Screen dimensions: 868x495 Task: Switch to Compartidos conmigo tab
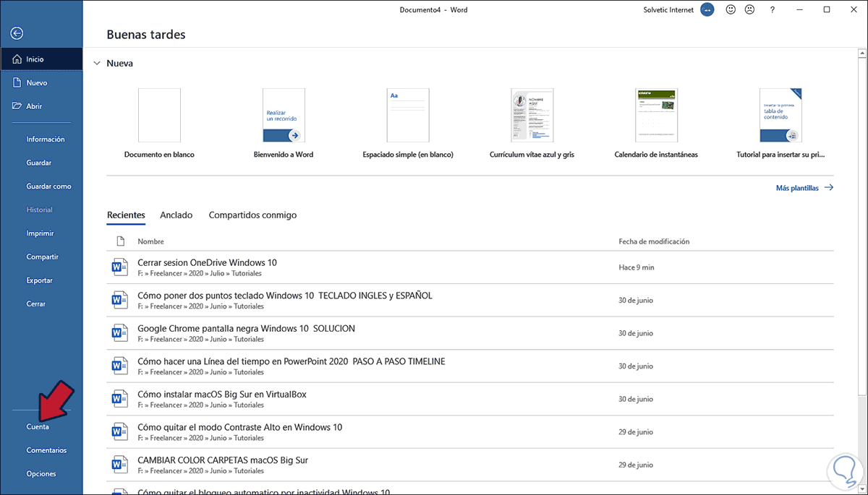252,215
